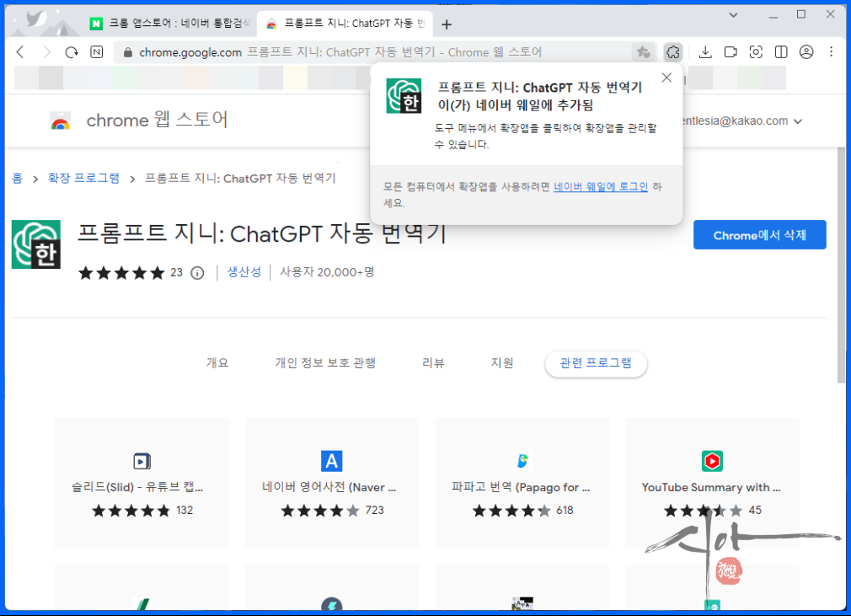Select the 관련 프로그램 tab

pos(596,363)
